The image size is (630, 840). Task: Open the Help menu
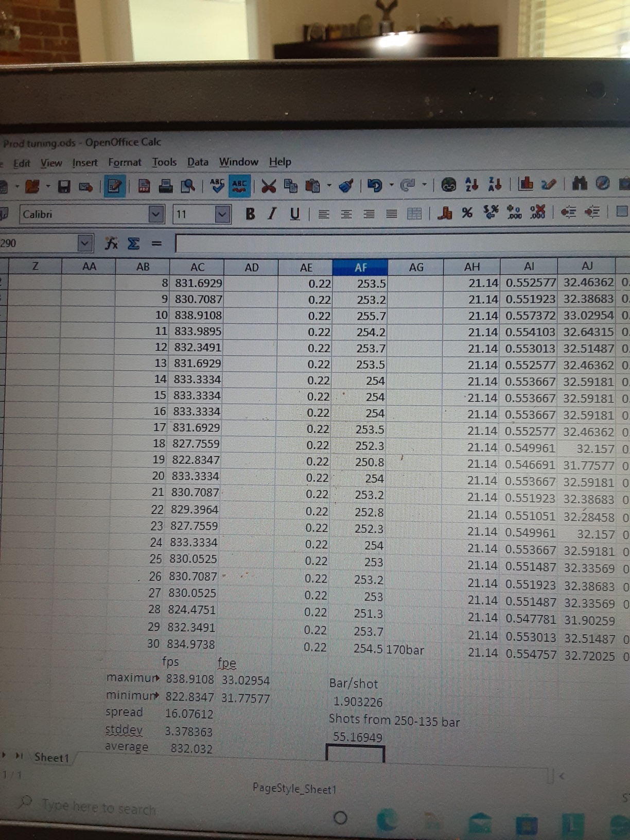pyautogui.click(x=280, y=162)
